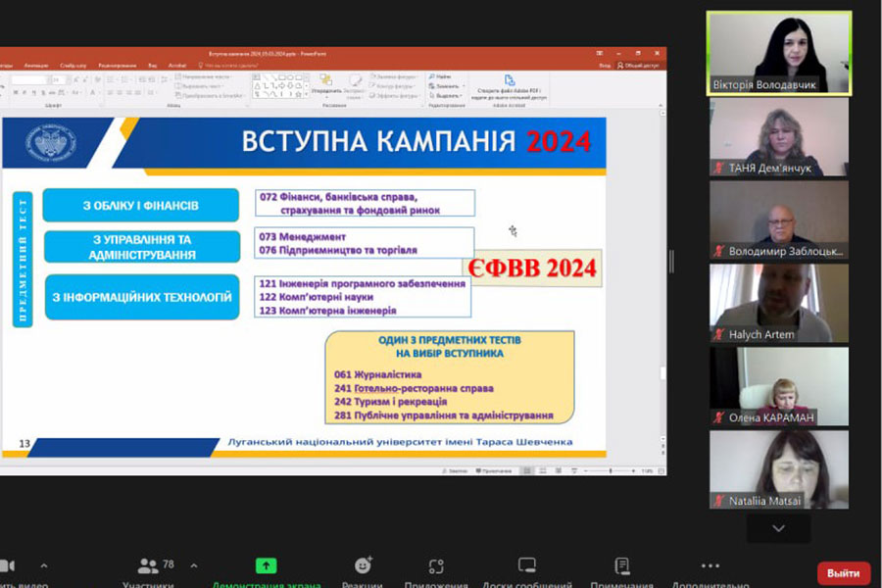Screen dimensions: 882x588
Task: Click Направление текста option in ribbon
Action: tap(203, 76)
